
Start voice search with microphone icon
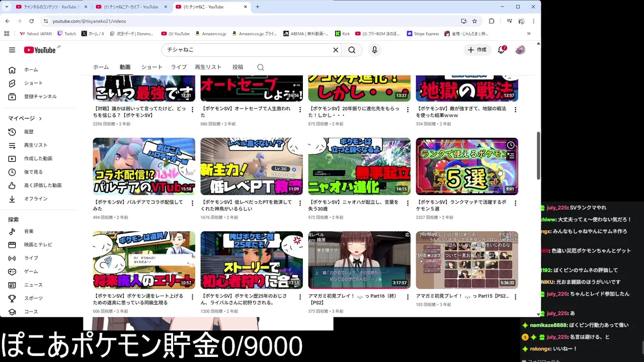click(374, 50)
